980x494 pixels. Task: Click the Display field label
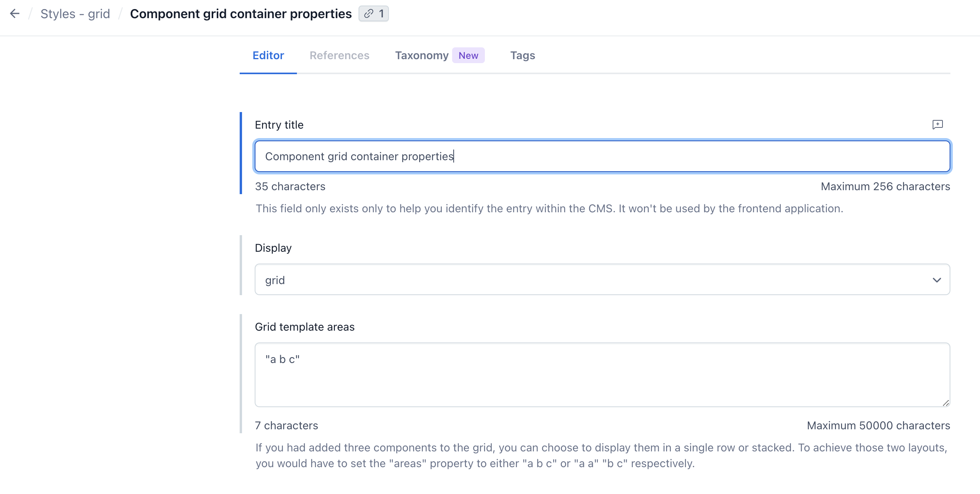273,248
